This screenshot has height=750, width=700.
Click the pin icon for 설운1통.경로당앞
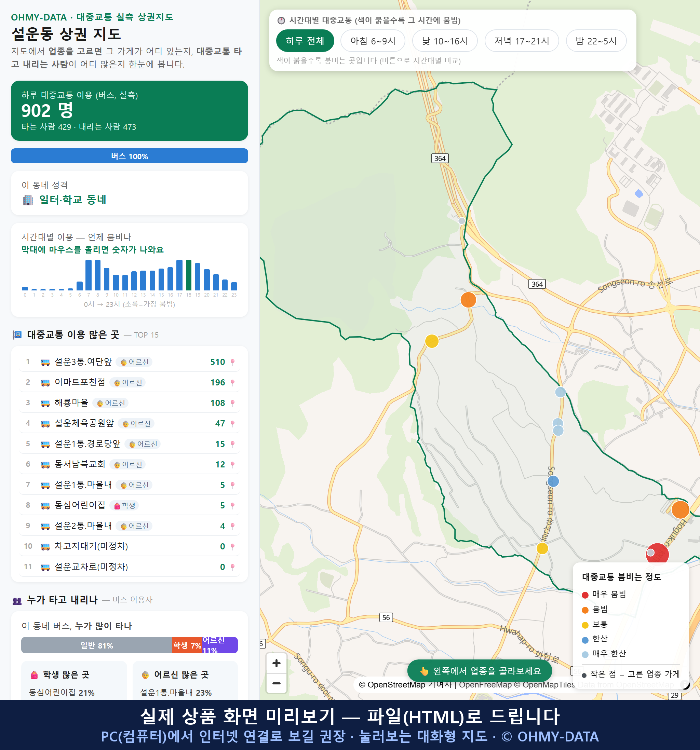coord(232,444)
